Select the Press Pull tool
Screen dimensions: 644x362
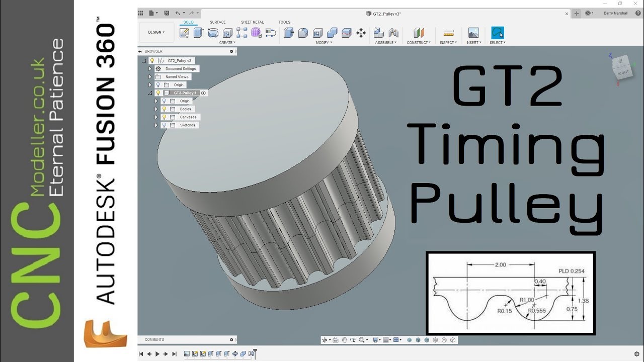tap(288, 33)
